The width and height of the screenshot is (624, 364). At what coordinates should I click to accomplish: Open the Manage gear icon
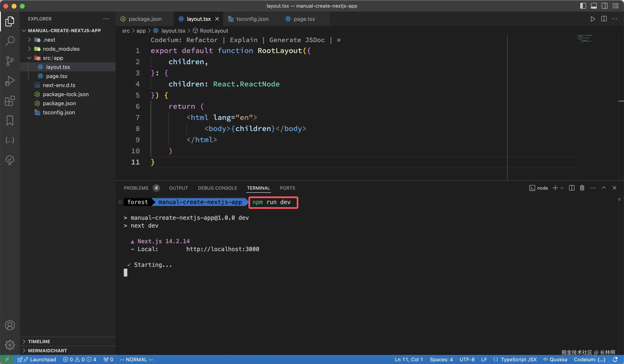[10, 345]
